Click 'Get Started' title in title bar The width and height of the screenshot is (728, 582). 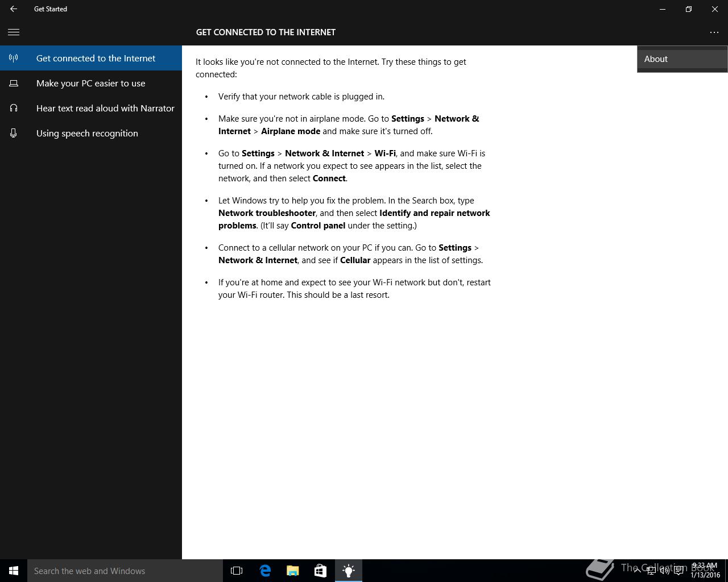tap(51, 9)
